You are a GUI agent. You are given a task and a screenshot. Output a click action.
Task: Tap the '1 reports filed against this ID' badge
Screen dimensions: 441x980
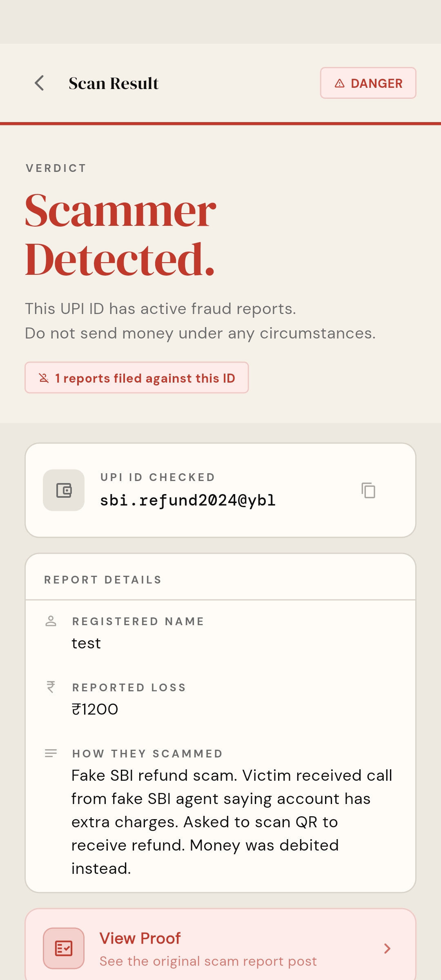coord(137,378)
